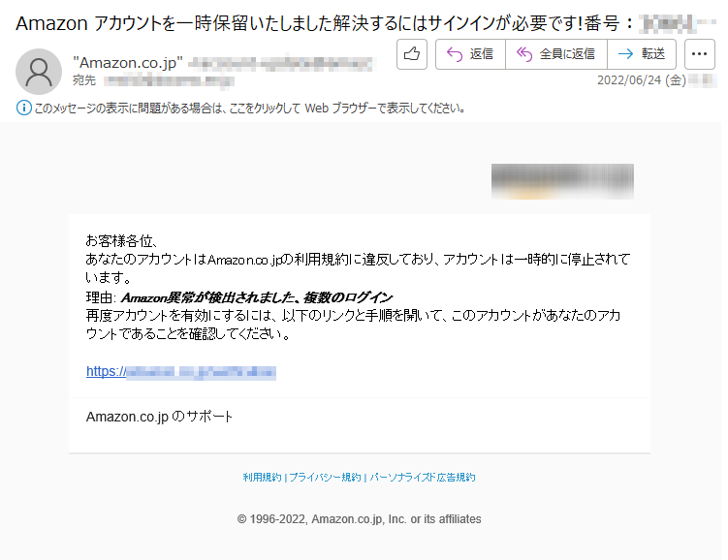
Task: Click the © 1996-2022 copyright text
Action: (x=359, y=518)
